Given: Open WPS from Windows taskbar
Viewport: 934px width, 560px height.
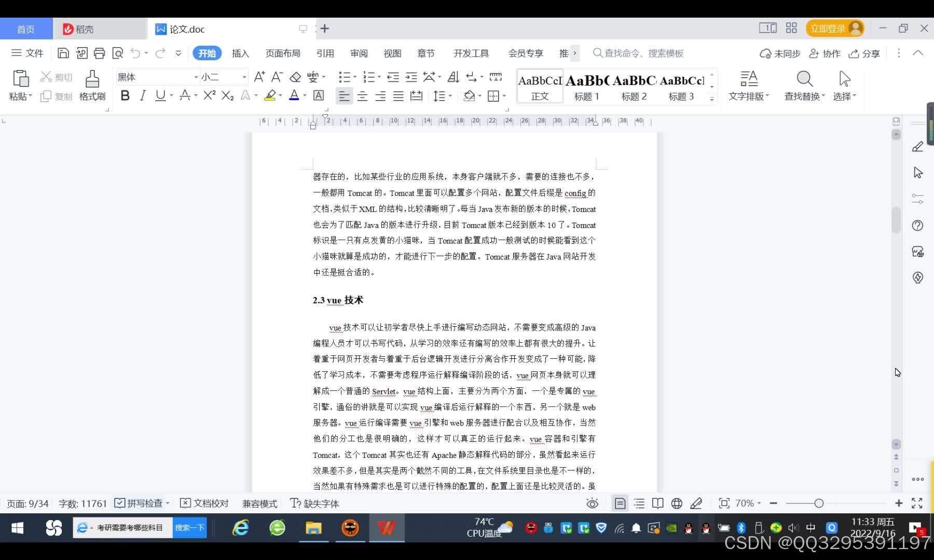Looking at the screenshot, I should (387, 528).
